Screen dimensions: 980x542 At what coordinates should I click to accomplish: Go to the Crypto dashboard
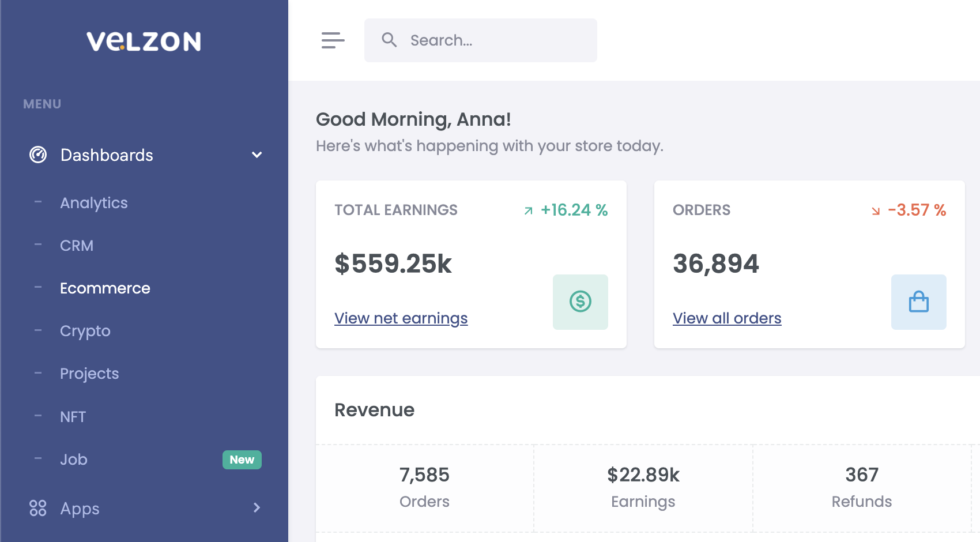point(85,331)
